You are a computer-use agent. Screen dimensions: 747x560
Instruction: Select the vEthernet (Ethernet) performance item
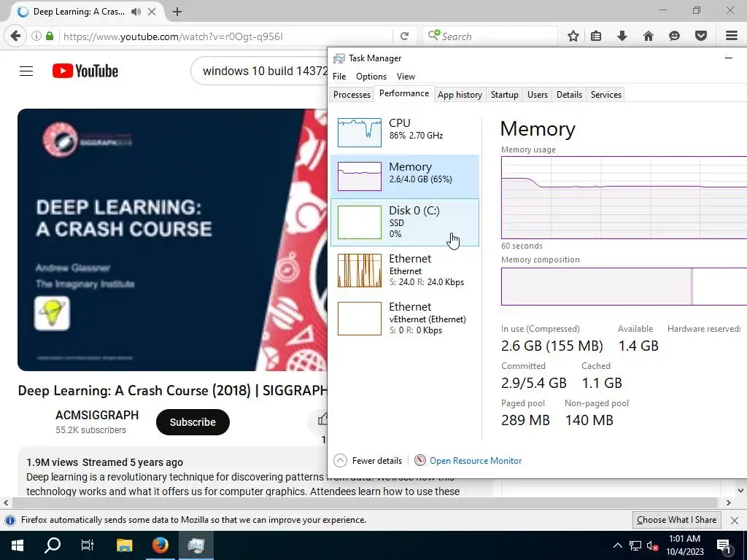pyautogui.click(x=405, y=318)
